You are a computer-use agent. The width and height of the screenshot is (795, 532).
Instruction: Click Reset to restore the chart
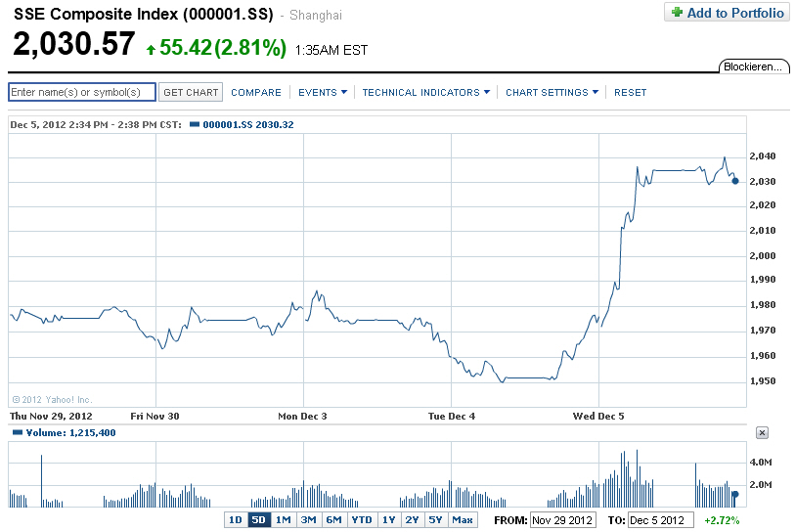(x=630, y=92)
